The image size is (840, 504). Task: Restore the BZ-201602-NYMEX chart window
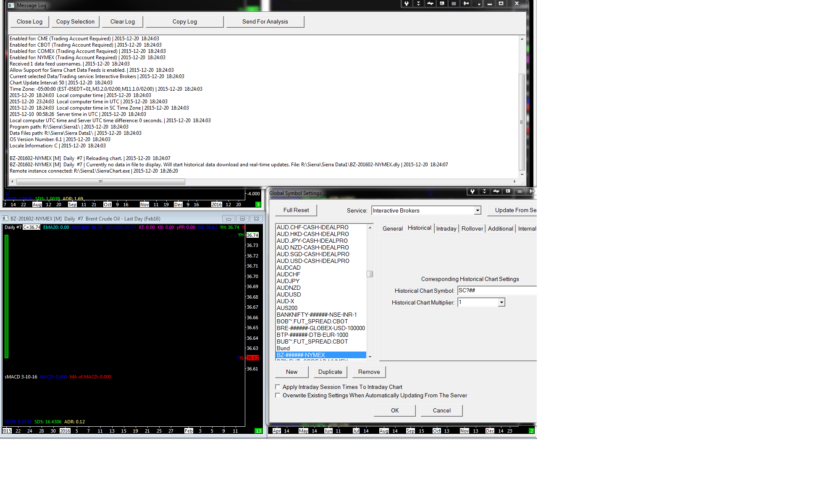pyautogui.click(x=242, y=218)
